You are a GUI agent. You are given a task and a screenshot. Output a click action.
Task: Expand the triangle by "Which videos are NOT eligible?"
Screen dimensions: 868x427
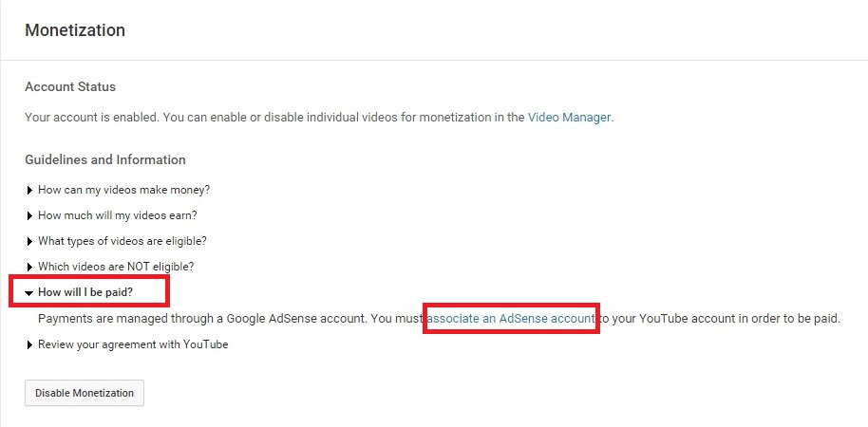pyautogui.click(x=29, y=268)
